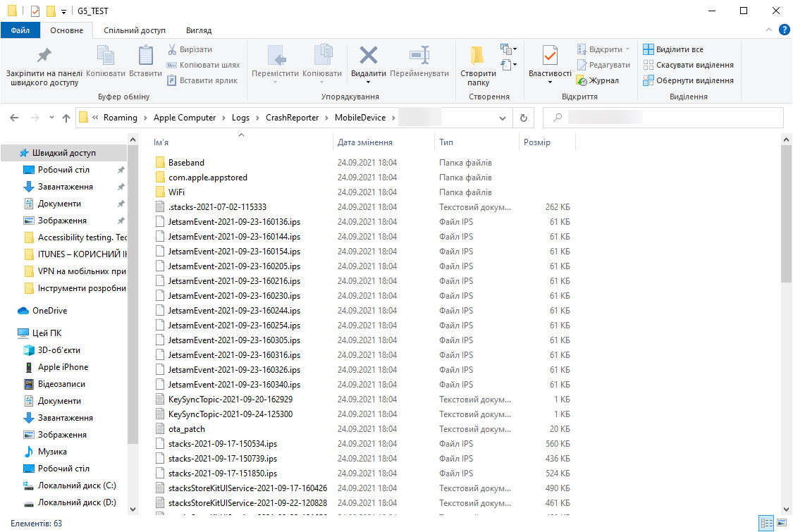Screen dimensions: 793x532
Task: Click the Rename (Перейменувати) icon
Action: pyautogui.click(x=420, y=56)
